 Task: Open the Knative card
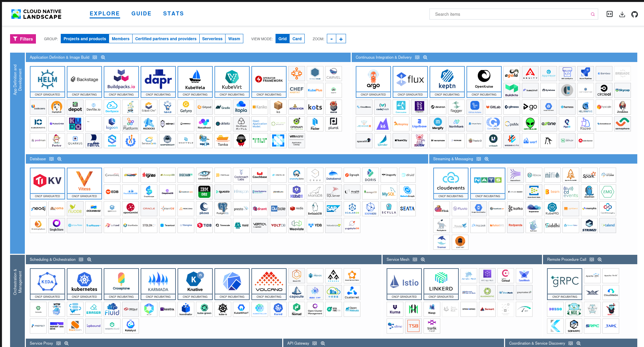195,284
